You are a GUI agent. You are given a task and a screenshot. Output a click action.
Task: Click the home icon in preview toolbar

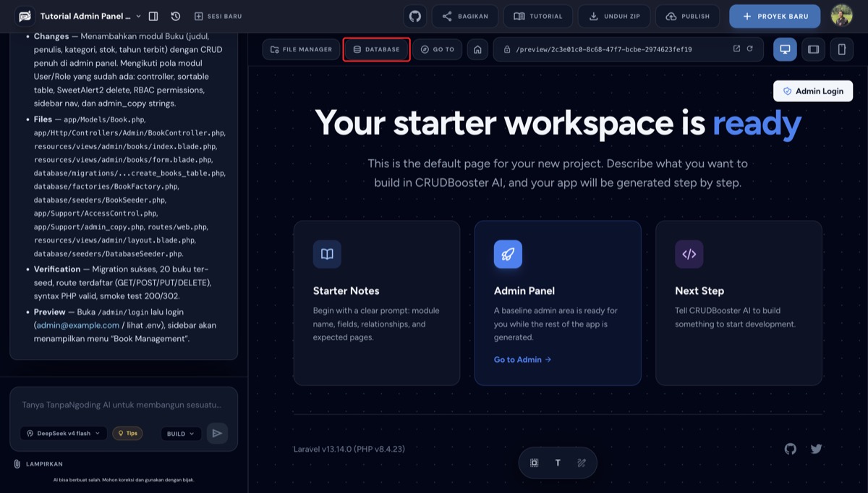coord(477,49)
